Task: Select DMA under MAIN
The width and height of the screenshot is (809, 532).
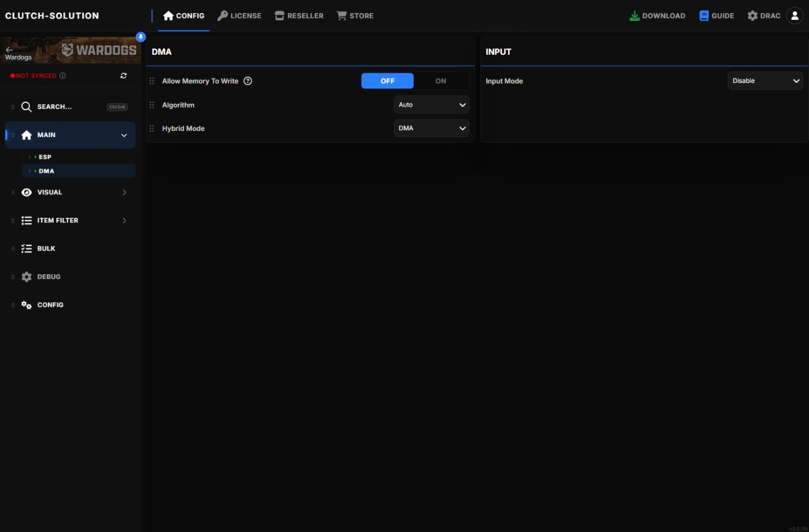Action: click(78, 171)
